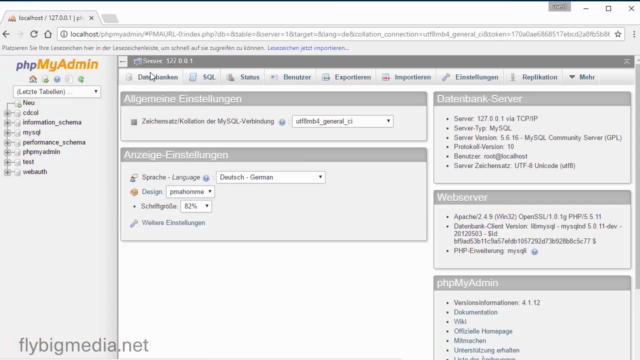Click the collapse icon at right of server bar
The width and height of the screenshot is (640, 360).
point(627,61)
